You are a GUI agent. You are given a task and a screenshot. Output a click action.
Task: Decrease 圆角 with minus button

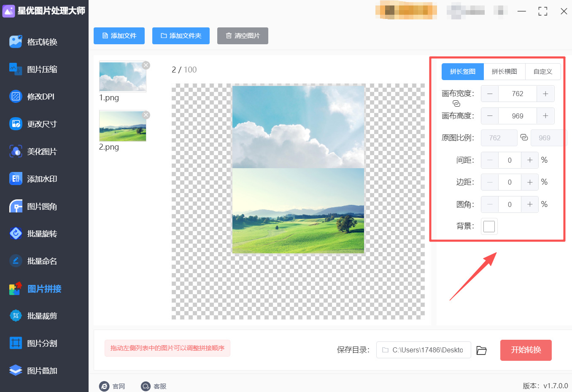(490, 204)
